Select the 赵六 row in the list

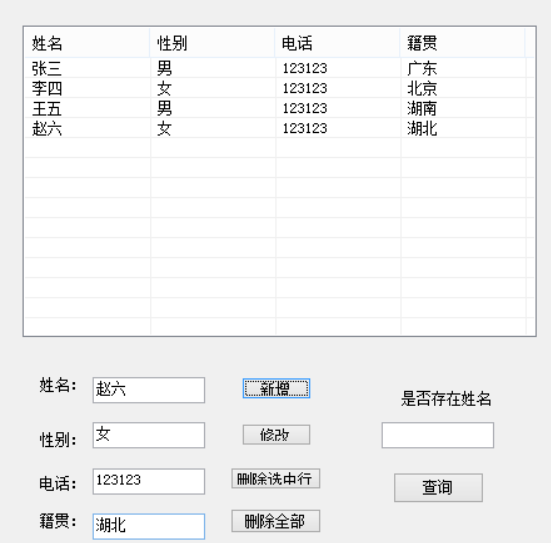pyautogui.click(x=279, y=128)
